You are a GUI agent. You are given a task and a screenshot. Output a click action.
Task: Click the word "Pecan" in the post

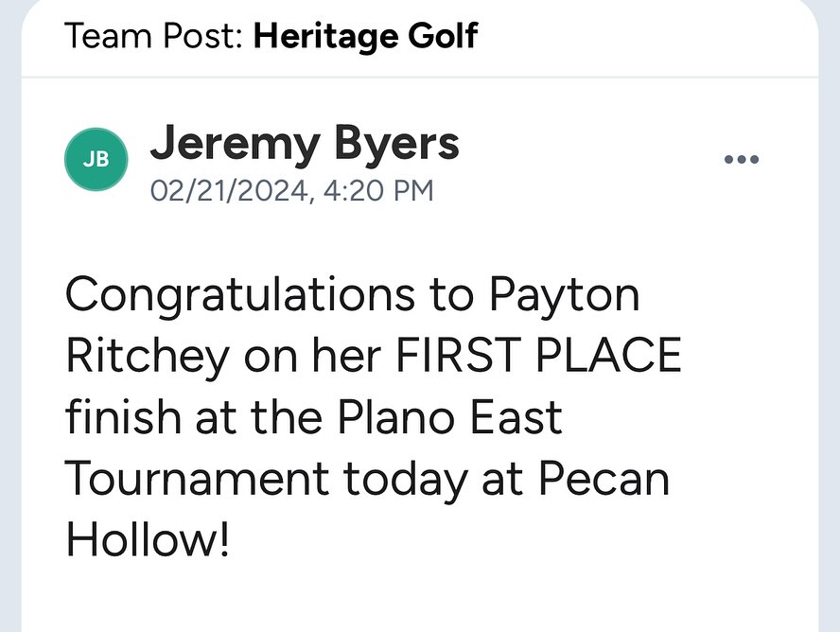point(604,479)
